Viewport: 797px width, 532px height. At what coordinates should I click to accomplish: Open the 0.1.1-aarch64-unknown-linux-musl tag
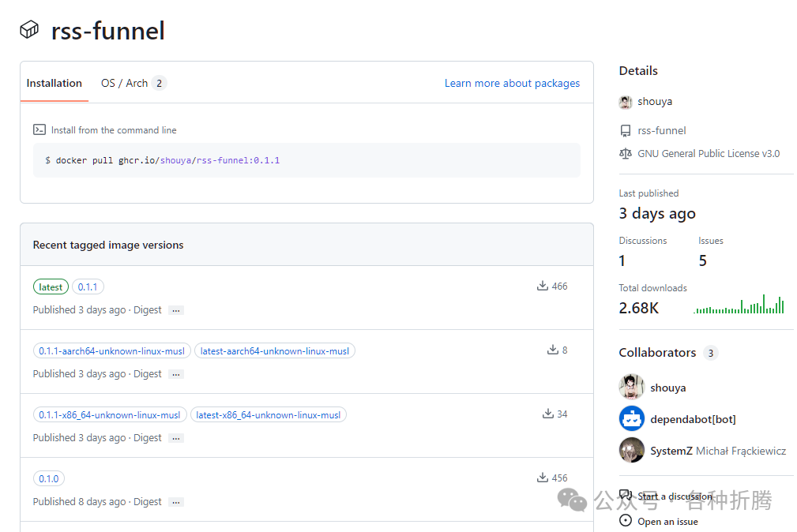[112, 351]
